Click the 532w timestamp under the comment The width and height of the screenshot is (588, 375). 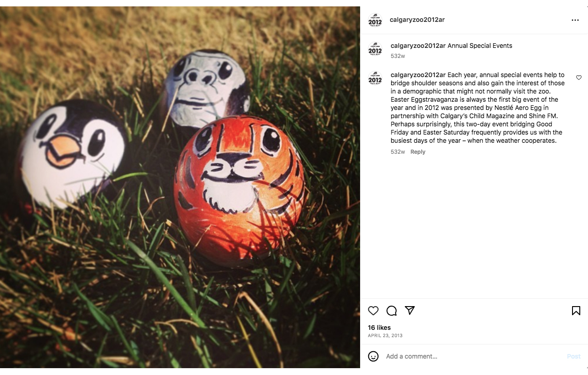(x=397, y=152)
